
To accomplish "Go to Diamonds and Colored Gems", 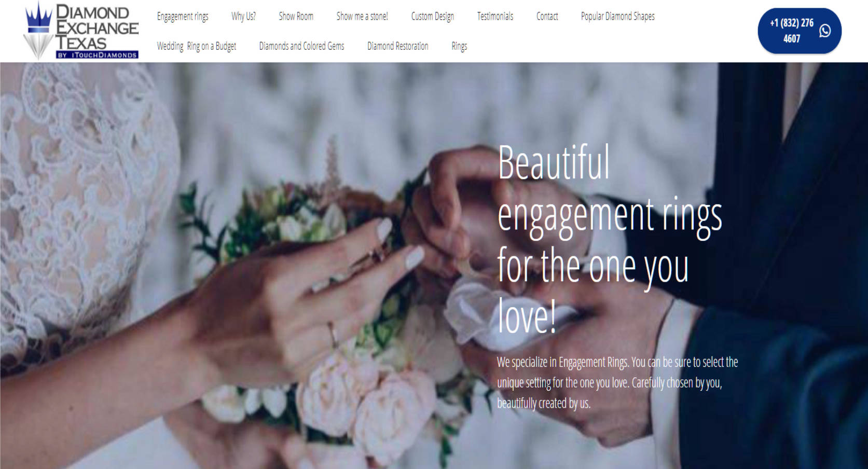I will tap(301, 46).
